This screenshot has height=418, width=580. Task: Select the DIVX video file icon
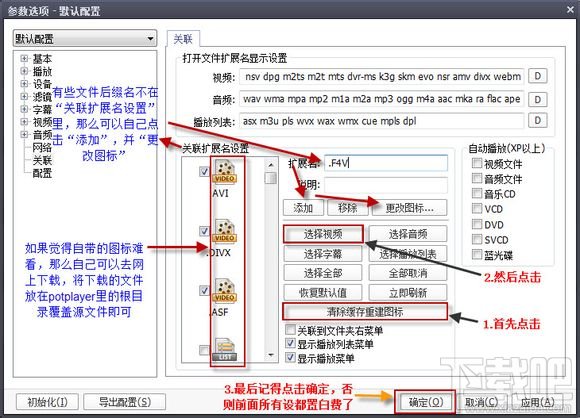(225, 231)
